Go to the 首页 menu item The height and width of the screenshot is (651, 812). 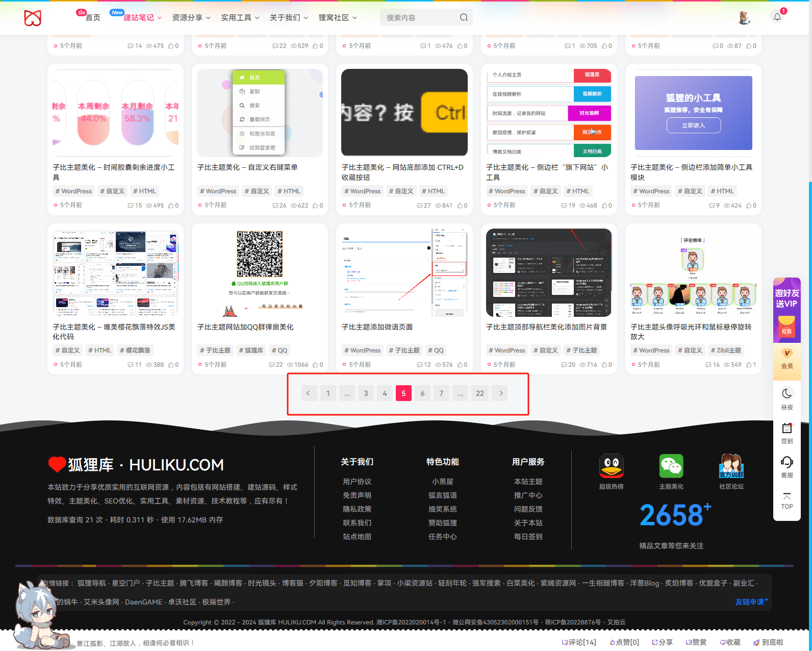coord(93,18)
